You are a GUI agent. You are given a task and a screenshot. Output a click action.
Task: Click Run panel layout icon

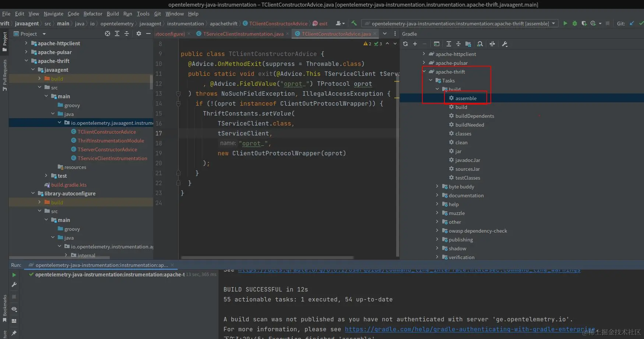(14, 321)
